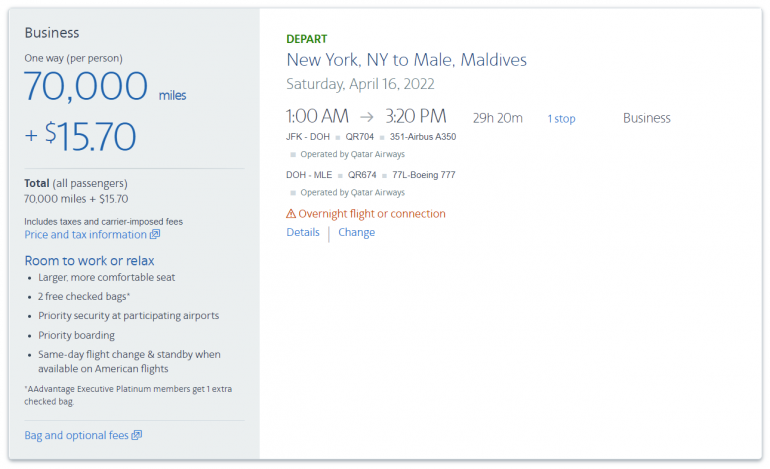Click the external-link icon beside Price and tax information
770x469 pixels.
tap(155, 235)
